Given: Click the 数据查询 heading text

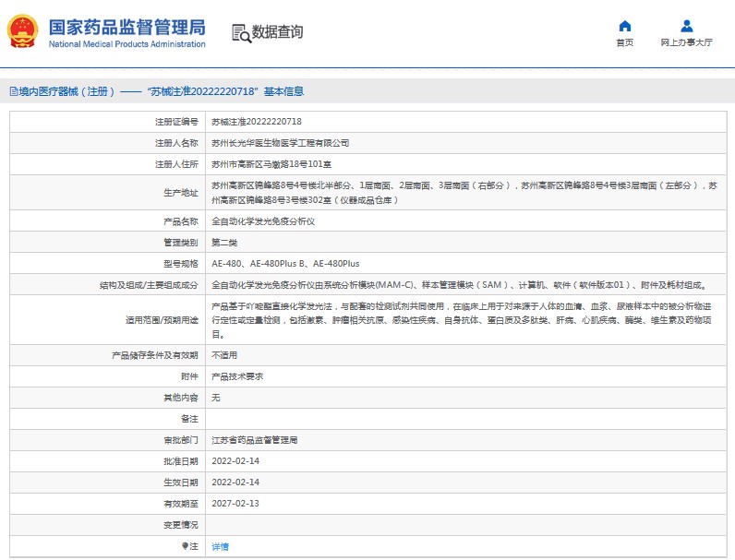Looking at the screenshot, I should pos(277,32).
